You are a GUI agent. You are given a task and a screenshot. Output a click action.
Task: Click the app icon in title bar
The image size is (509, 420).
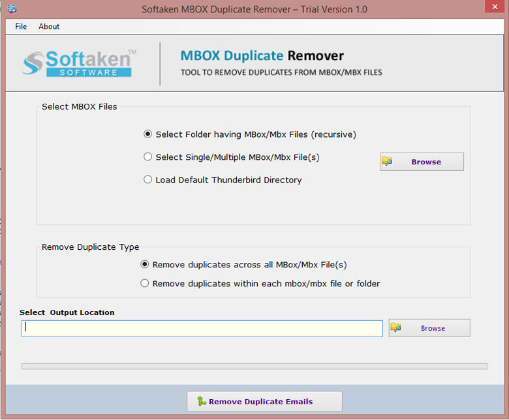coord(12,8)
